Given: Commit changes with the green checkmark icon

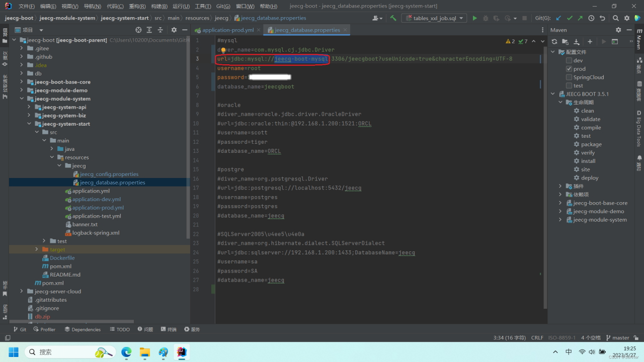Looking at the screenshot, I should pos(570,18).
